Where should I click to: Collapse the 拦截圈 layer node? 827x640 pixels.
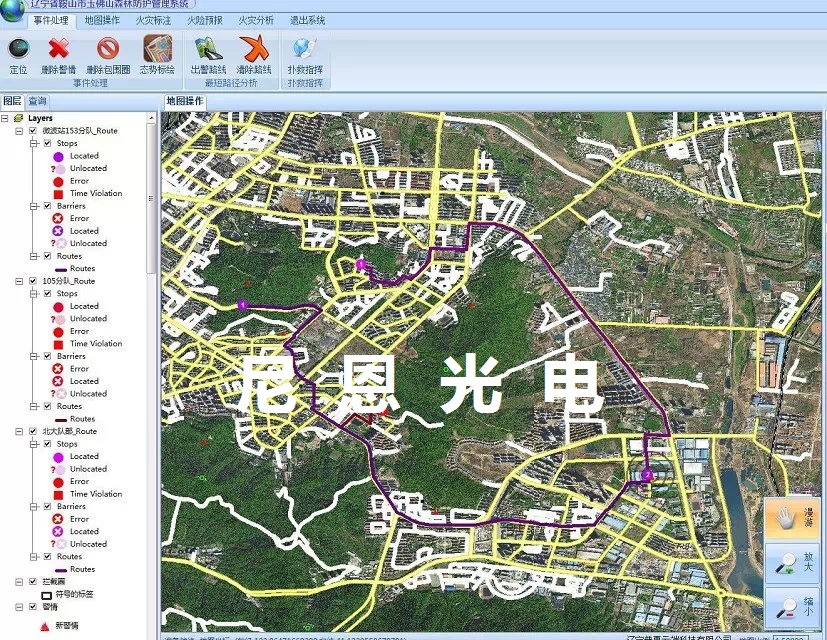tap(19, 581)
